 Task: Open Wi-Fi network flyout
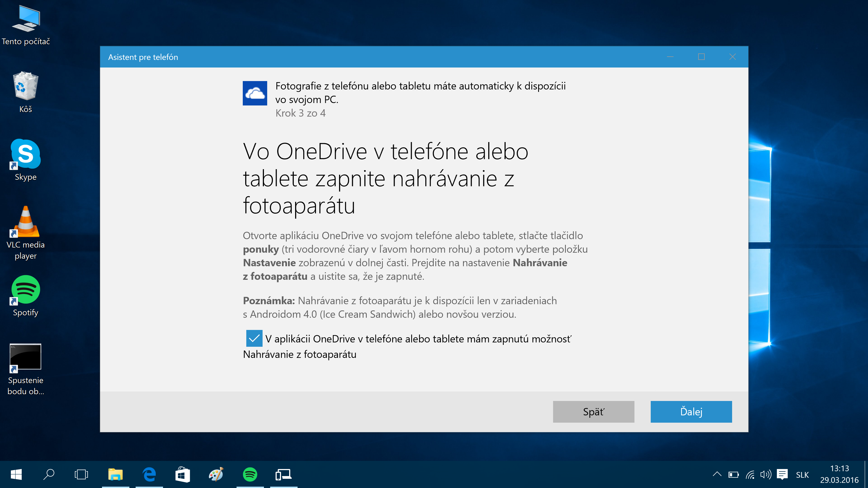750,474
